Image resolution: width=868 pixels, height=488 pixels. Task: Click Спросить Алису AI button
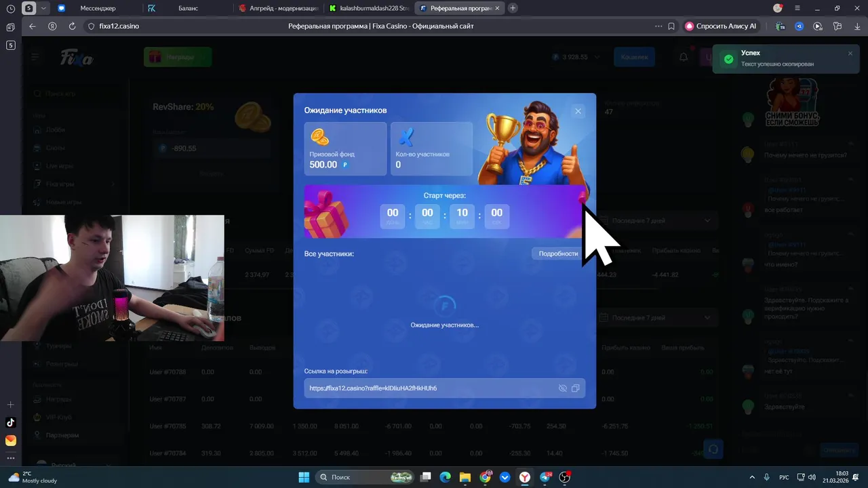[721, 26]
